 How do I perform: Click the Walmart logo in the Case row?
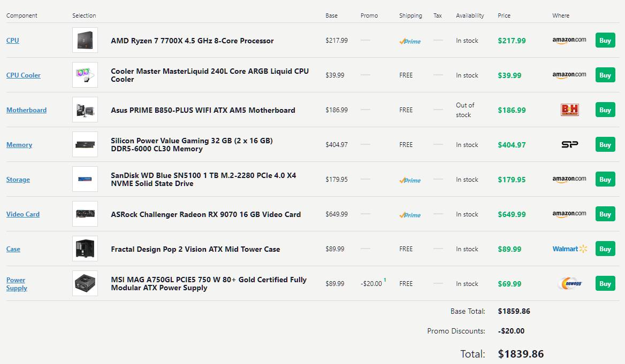pyautogui.click(x=569, y=249)
